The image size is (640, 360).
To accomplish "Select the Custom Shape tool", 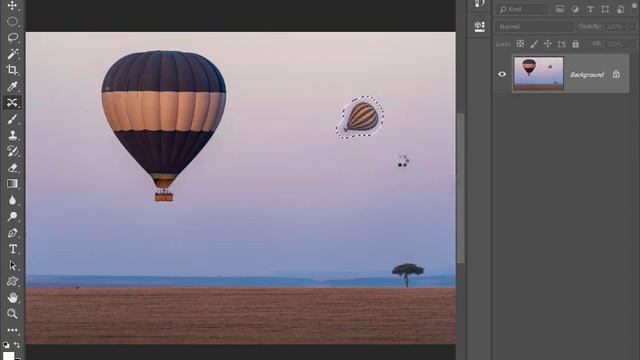I will pos(12,281).
